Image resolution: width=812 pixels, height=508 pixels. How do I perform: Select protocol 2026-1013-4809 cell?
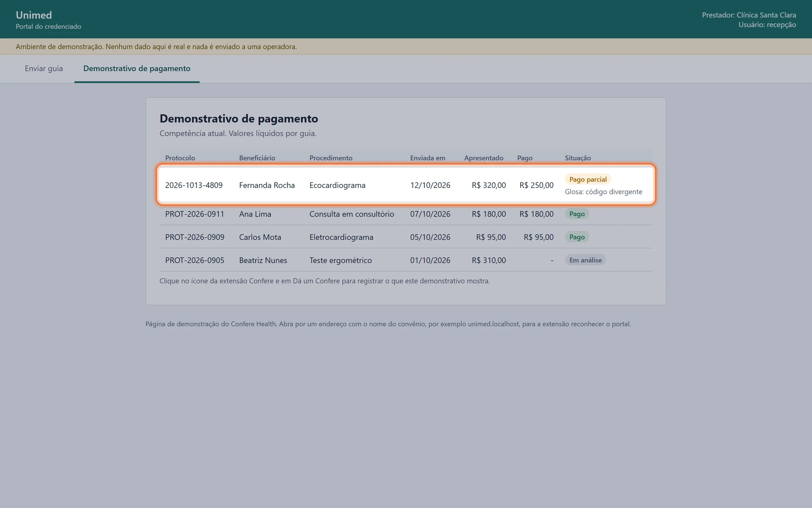pos(194,185)
